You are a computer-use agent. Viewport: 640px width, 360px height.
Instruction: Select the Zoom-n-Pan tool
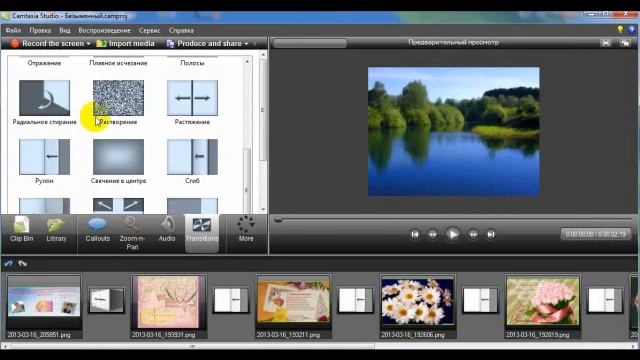[x=132, y=233]
